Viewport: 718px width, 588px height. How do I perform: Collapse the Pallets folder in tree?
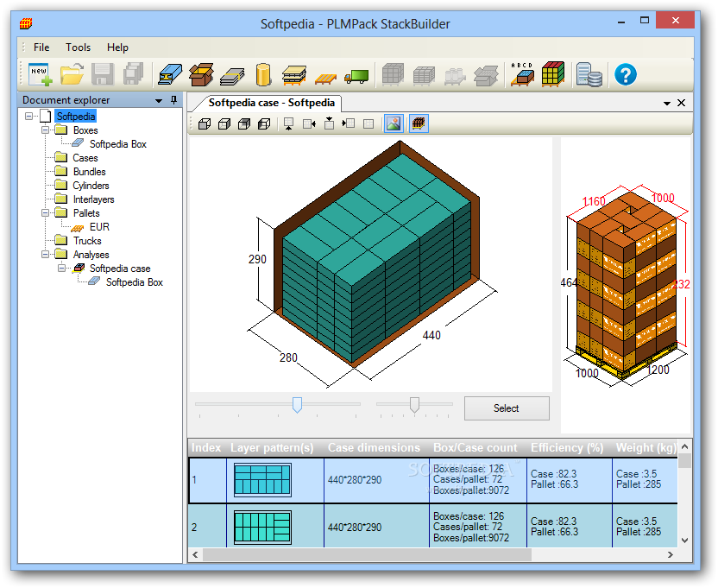point(46,212)
